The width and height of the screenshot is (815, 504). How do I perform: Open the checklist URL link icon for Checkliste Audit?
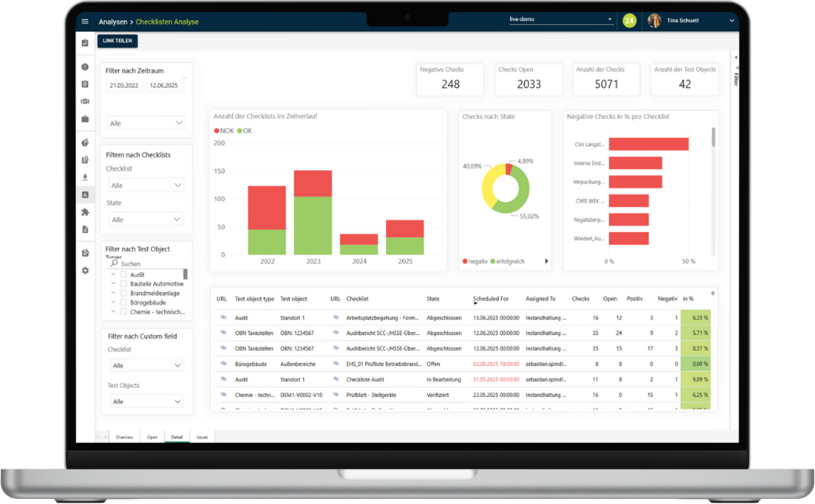point(336,379)
